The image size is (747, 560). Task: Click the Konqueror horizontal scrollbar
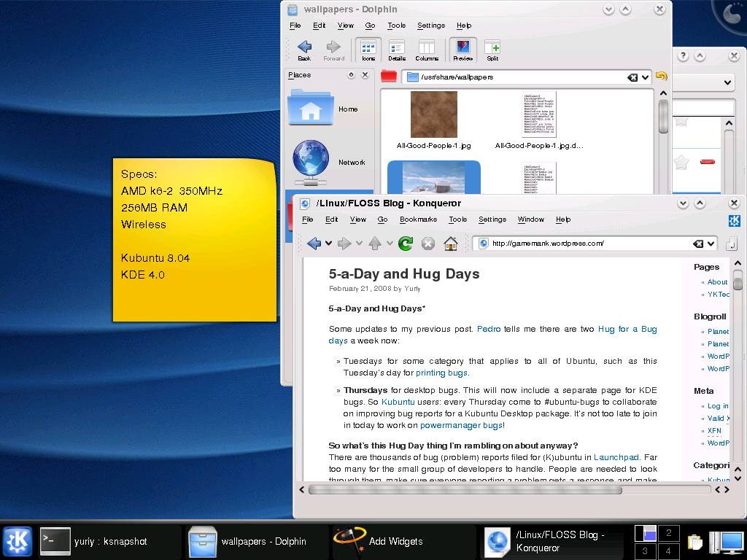[465, 490]
